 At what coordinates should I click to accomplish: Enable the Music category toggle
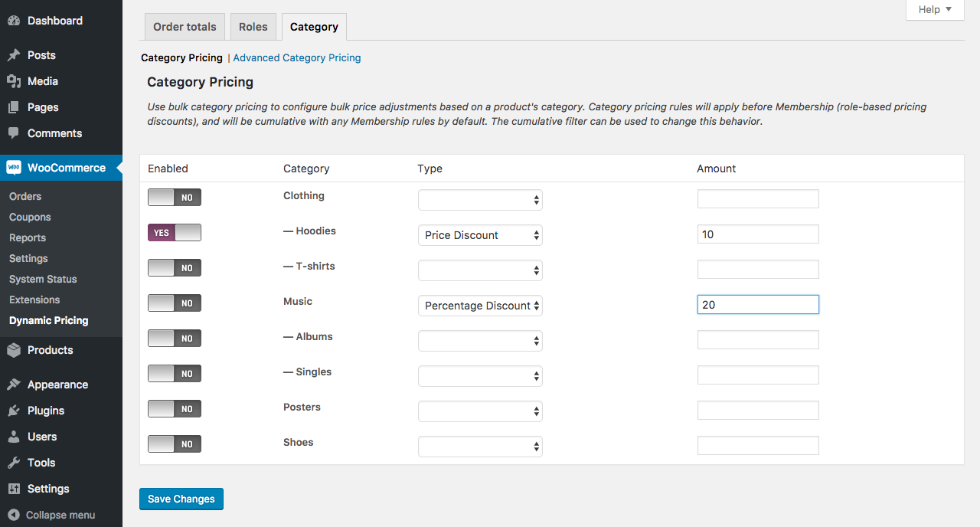[175, 303]
